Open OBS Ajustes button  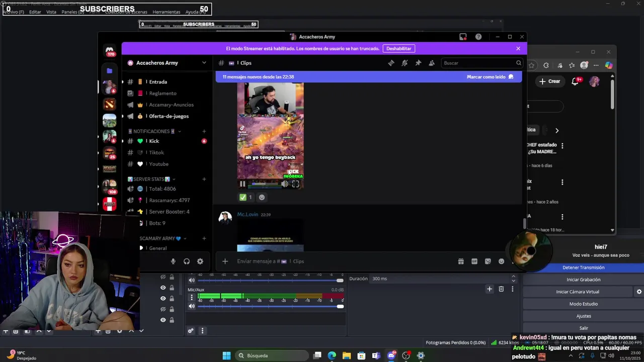[584, 316]
